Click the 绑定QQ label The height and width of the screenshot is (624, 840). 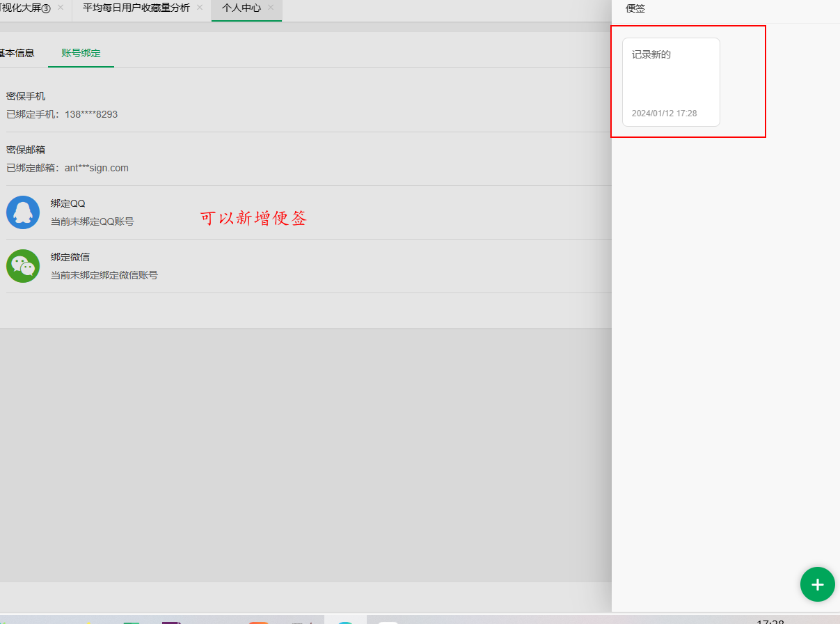point(68,203)
